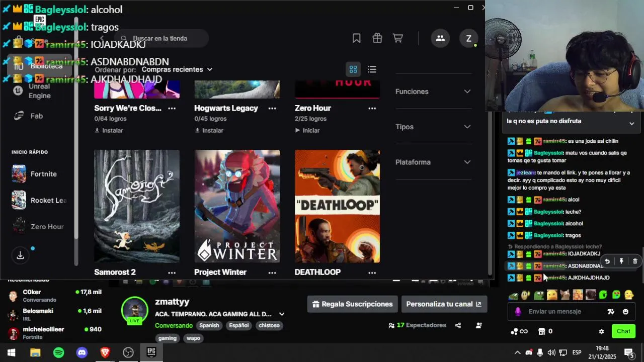Image resolution: width=644 pixels, height=362 pixels.
Task: Open Discord from the taskbar
Action: (82, 352)
